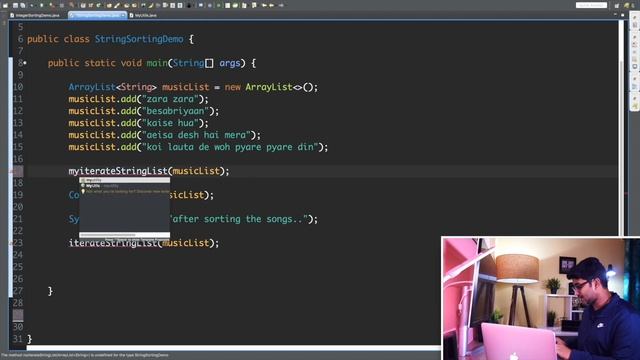Open the MyUtils.java tab
Viewport: 640px width, 360px height.
(143, 15)
